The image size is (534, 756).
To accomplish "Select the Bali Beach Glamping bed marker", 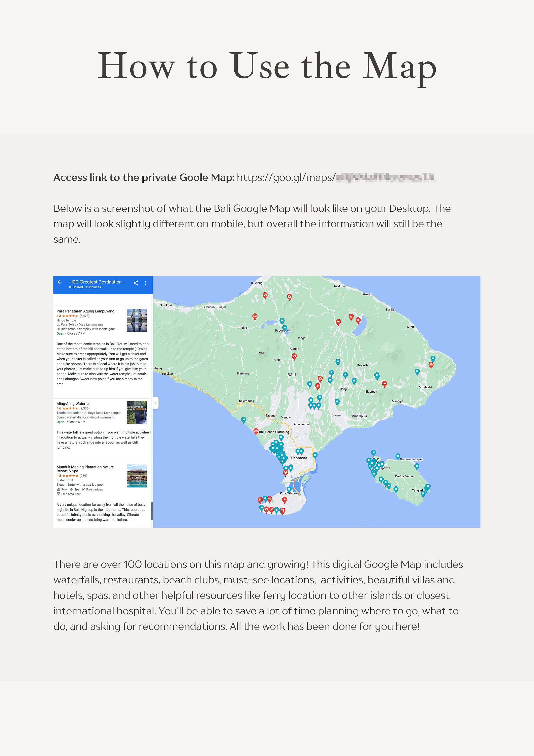I will 256,431.
